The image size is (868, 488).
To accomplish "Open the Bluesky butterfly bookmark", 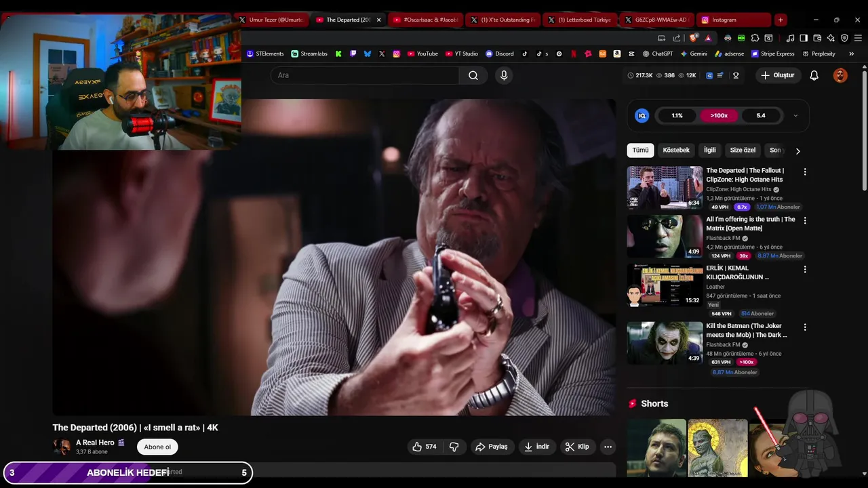I will (x=367, y=54).
